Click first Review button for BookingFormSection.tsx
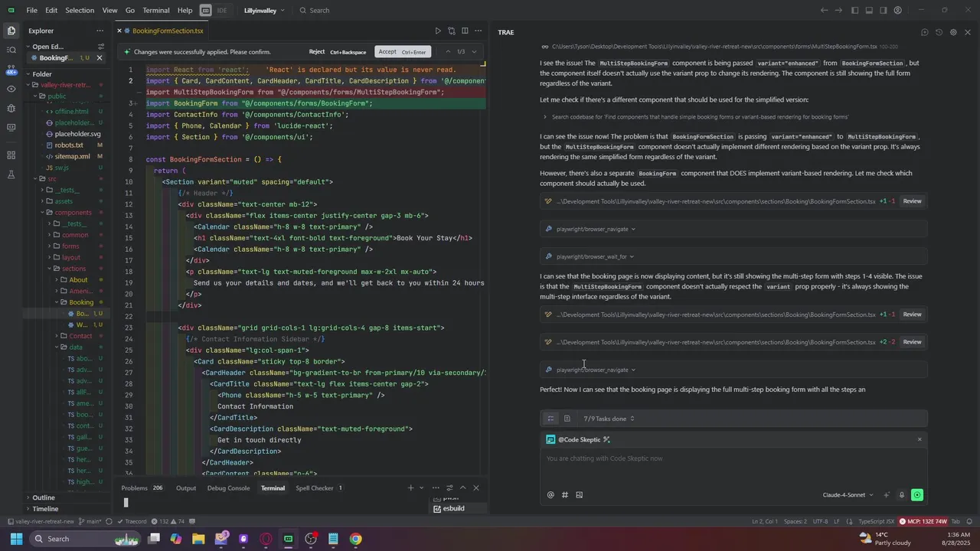This screenshot has width=980, height=551. pos(912,201)
